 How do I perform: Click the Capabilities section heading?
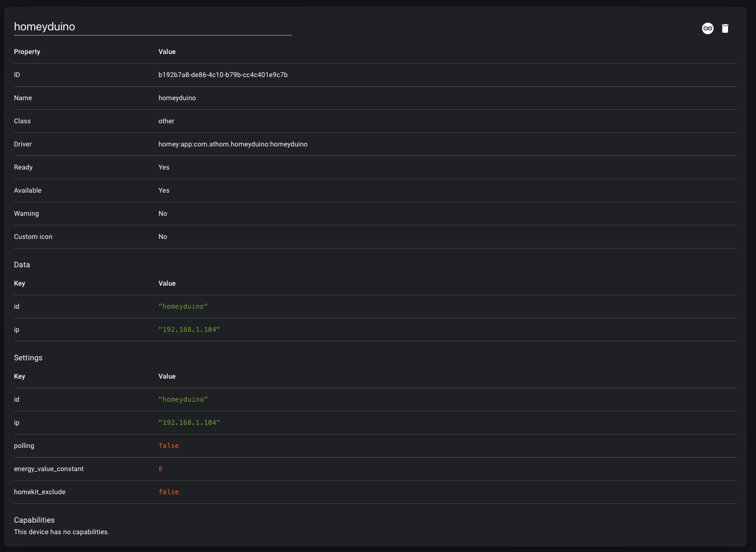pyautogui.click(x=34, y=520)
